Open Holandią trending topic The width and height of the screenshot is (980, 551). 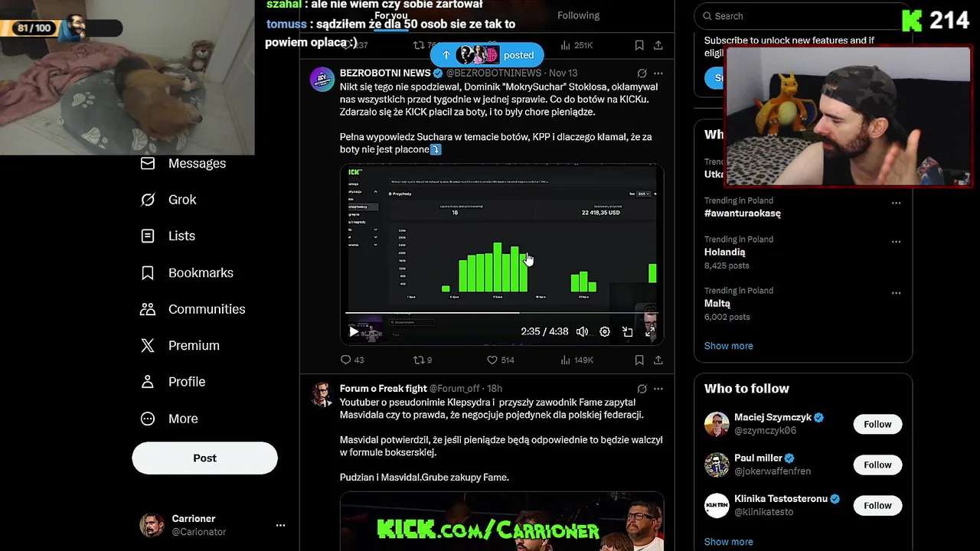coord(725,252)
